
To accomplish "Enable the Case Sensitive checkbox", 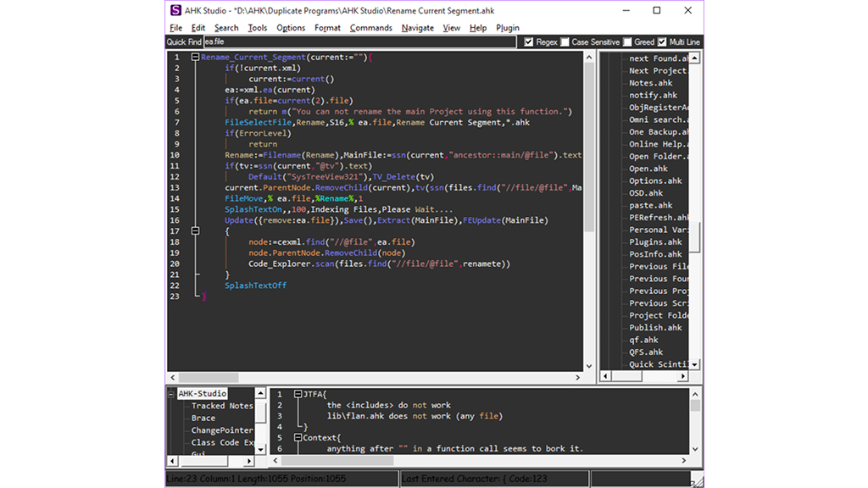I will [x=565, y=42].
